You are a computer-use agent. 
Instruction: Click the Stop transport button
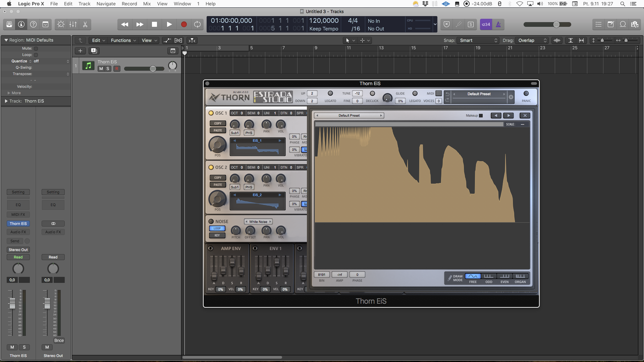(x=154, y=24)
